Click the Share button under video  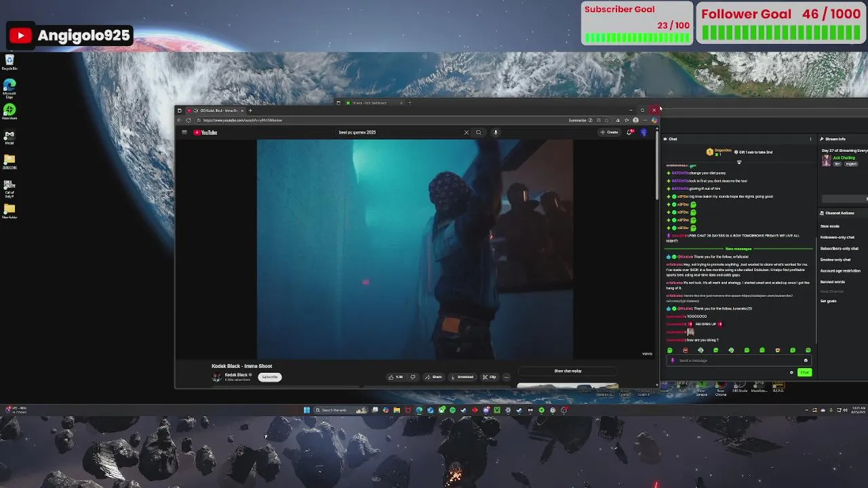point(434,377)
